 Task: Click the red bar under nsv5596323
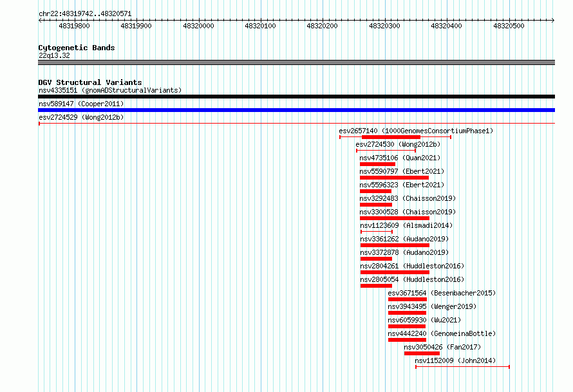[x=375, y=191]
